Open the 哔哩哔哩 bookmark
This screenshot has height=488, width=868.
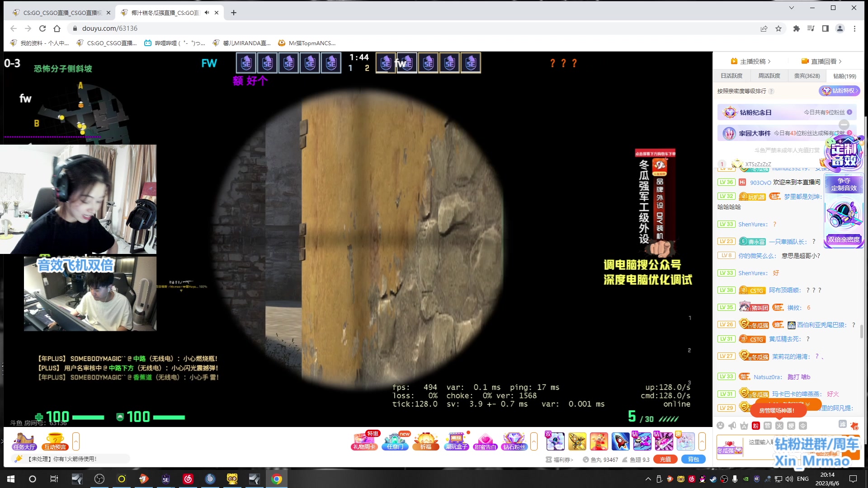click(x=175, y=43)
